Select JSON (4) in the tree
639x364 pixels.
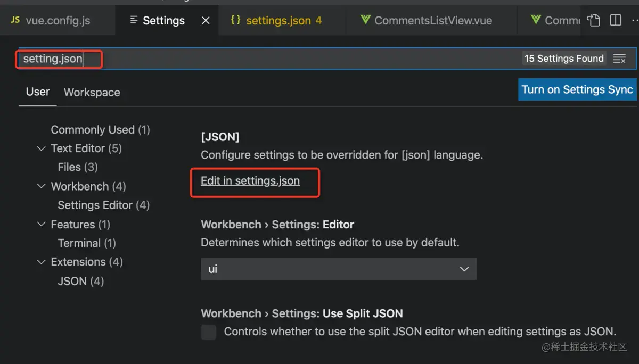[80, 281]
